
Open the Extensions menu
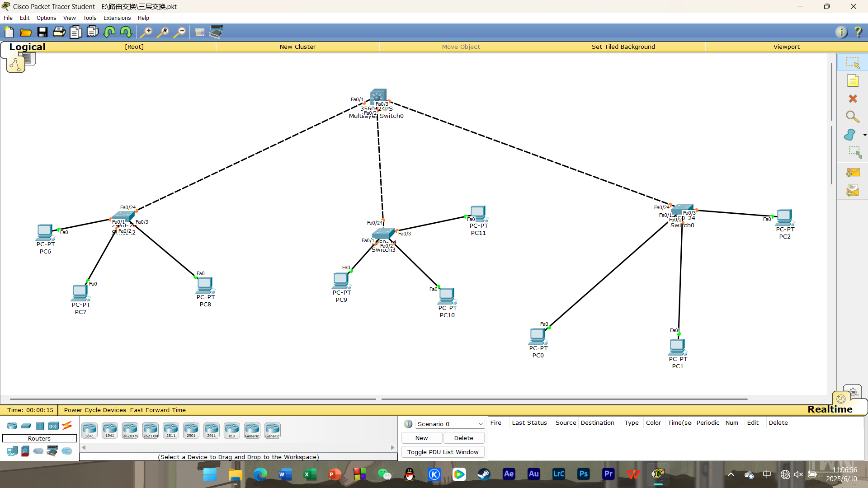[x=117, y=18]
